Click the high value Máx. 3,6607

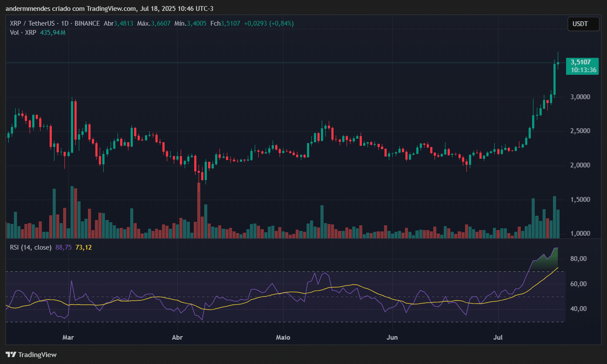tap(154, 23)
